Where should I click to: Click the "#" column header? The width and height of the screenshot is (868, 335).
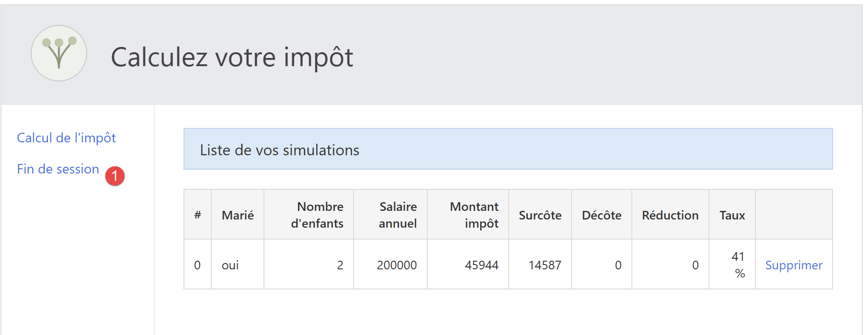(x=197, y=215)
